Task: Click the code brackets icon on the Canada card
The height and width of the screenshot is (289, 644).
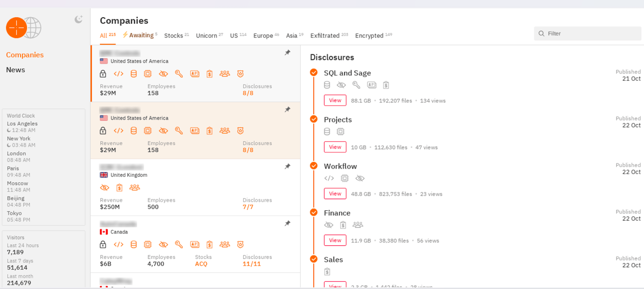Action: click(118, 245)
